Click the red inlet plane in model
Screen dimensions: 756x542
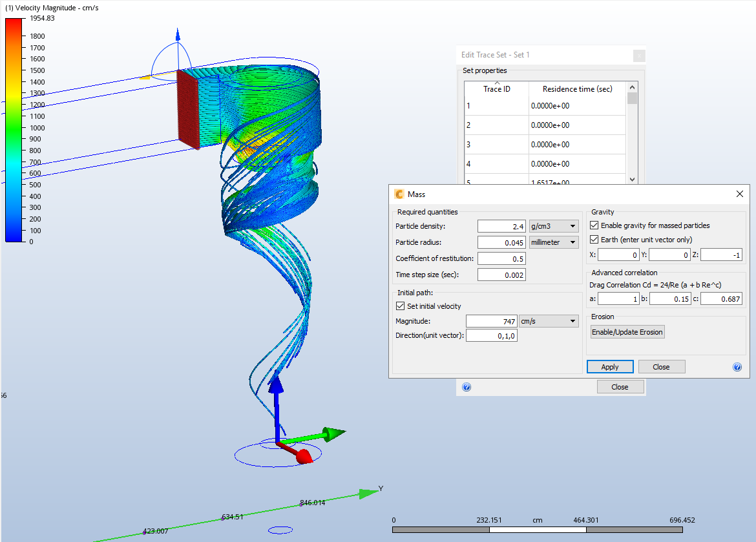pos(188,109)
